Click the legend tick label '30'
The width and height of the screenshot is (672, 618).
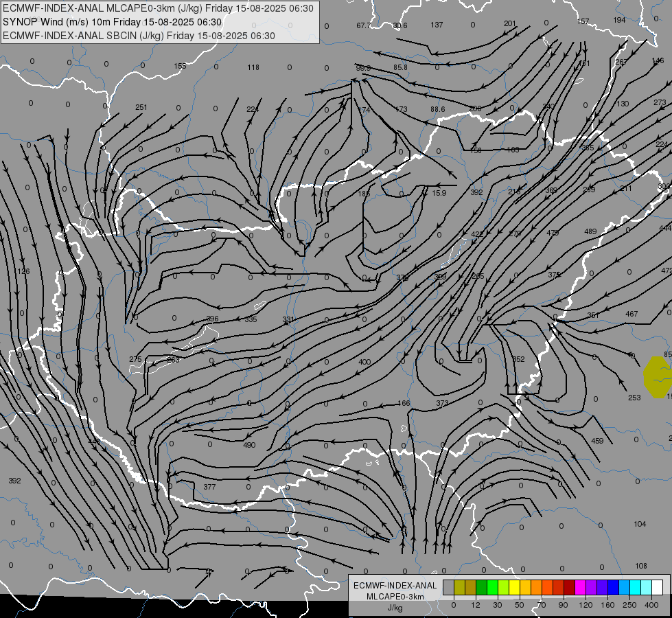click(497, 605)
